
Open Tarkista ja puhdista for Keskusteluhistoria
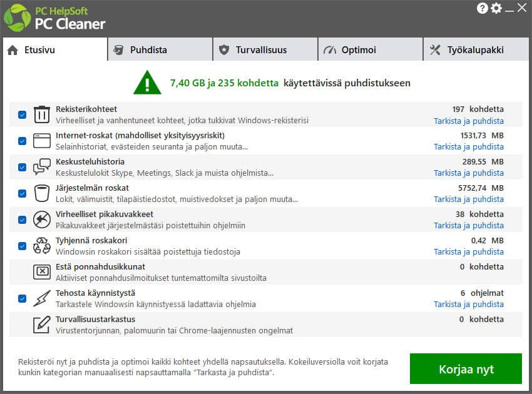point(468,173)
